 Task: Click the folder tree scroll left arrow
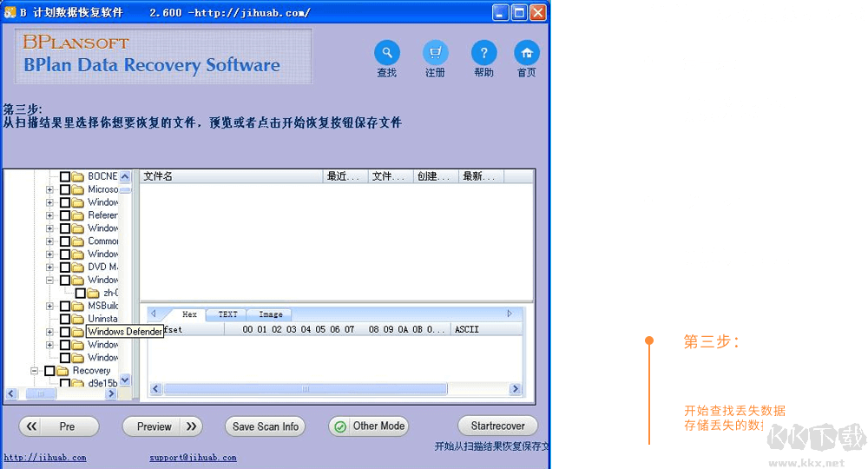[11, 393]
